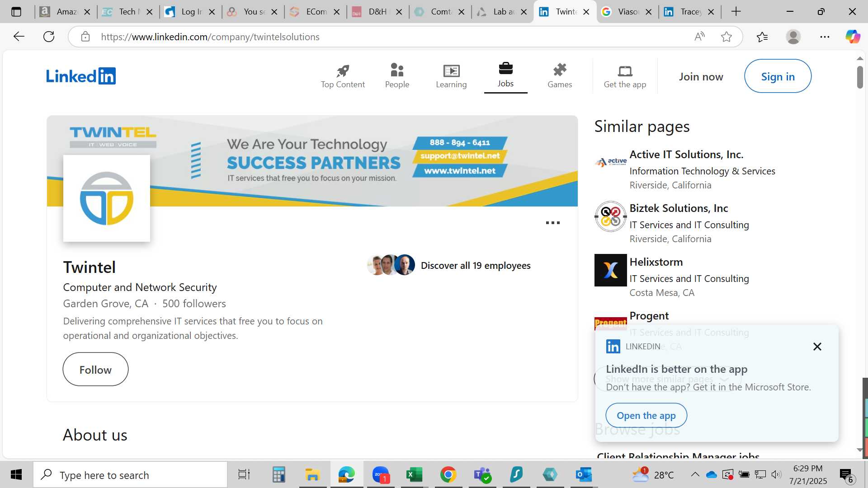
Task: Close the ECom browser tab
Action: click(x=336, y=12)
